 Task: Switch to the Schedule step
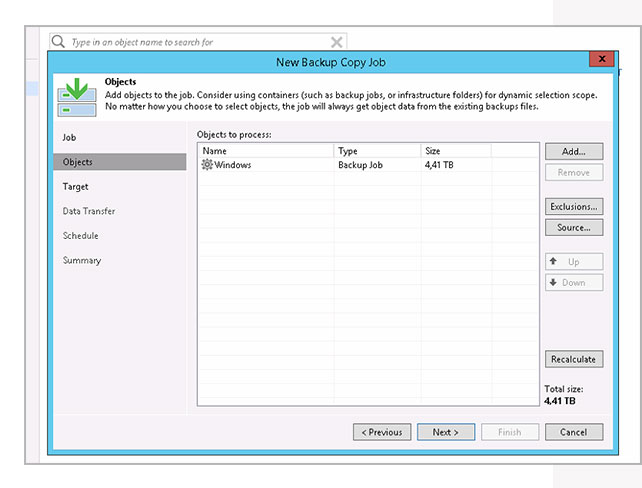(x=80, y=236)
